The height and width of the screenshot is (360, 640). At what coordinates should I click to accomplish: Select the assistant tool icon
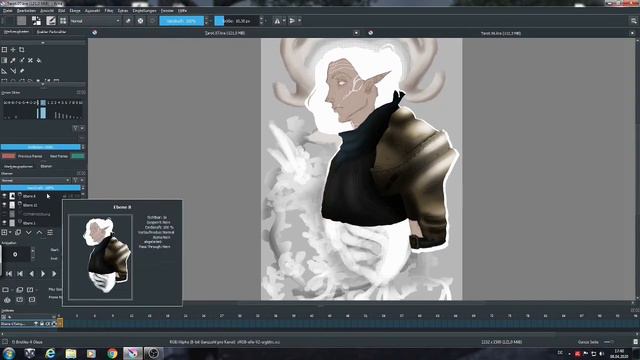(4, 71)
